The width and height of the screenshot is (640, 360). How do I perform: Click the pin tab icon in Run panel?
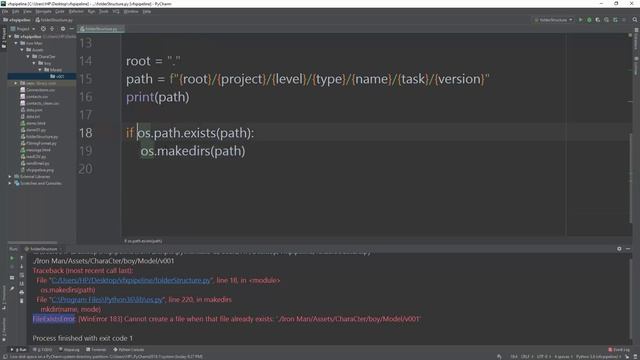(12, 289)
